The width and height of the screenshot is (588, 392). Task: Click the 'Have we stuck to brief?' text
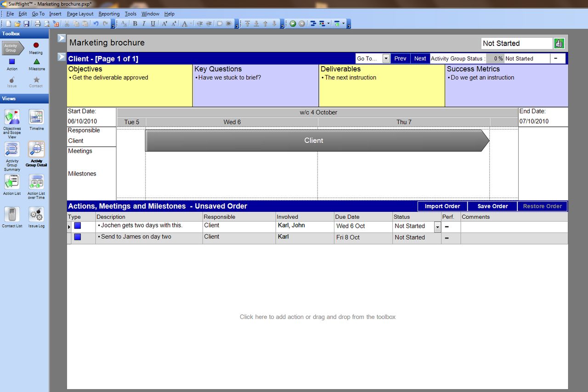pyautogui.click(x=230, y=78)
